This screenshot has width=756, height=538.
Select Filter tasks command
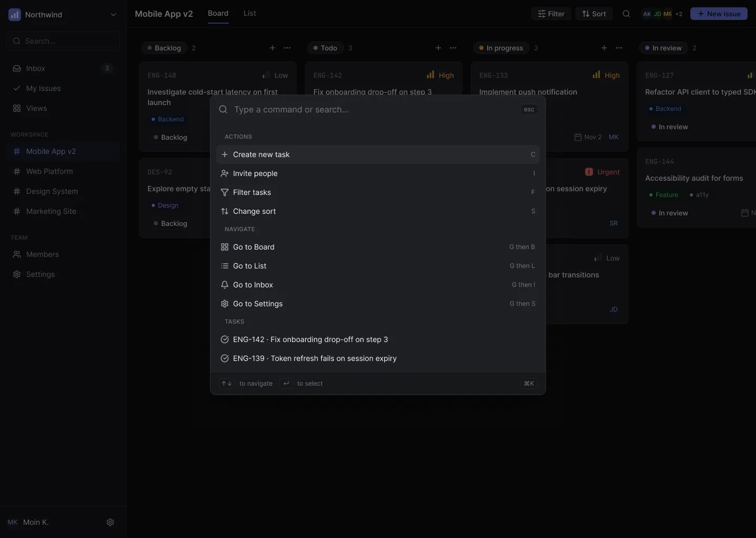tap(378, 192)
